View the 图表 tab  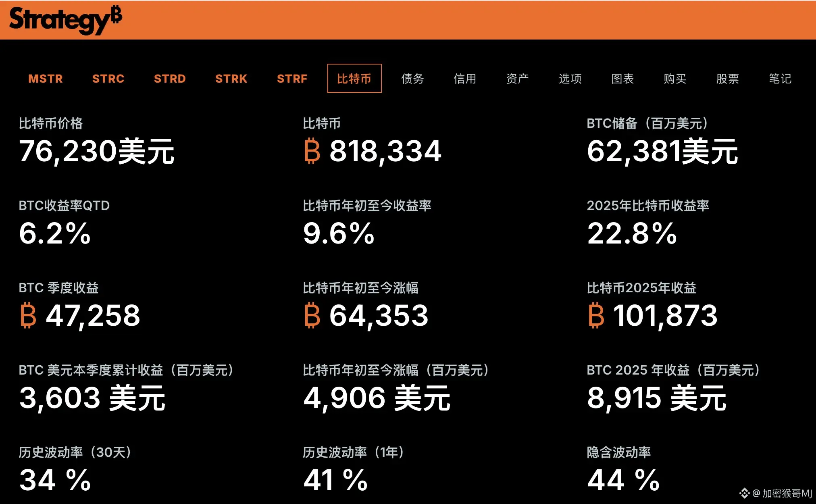tap(622, 79)
